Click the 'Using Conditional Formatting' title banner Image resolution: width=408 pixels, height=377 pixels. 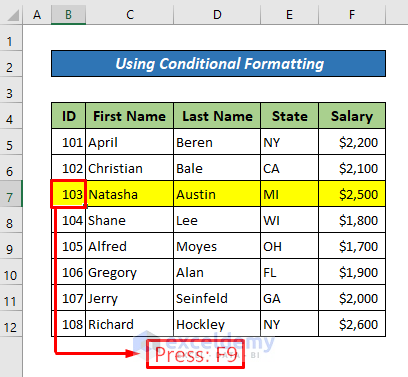click(x=218, y=64)
